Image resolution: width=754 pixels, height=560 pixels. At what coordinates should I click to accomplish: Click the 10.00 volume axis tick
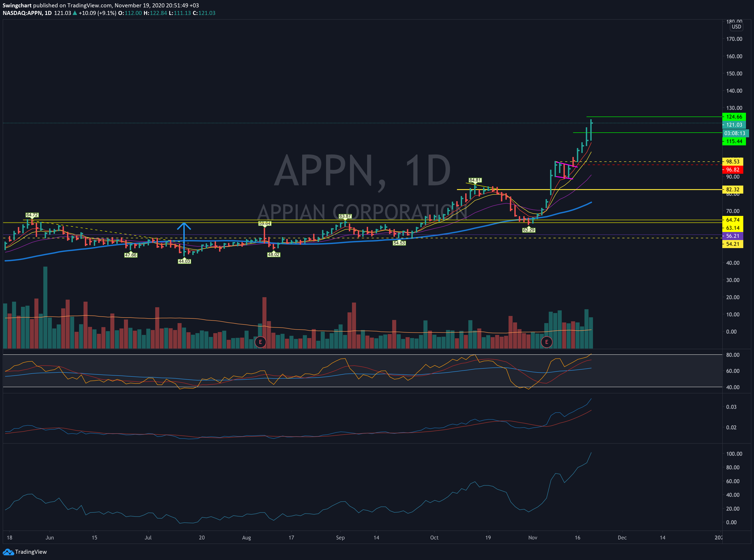(x=733, y=314)
